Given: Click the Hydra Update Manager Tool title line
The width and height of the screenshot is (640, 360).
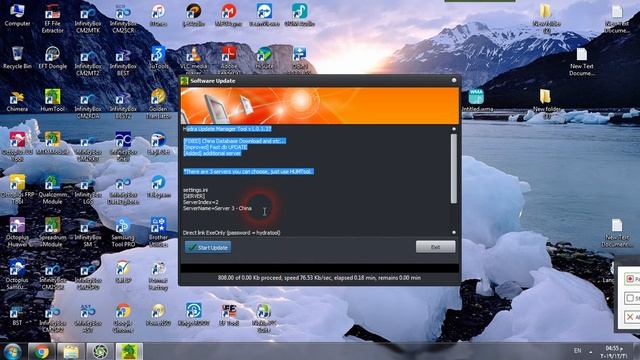Looking at the screenshot, I should (x=227, y=129).
